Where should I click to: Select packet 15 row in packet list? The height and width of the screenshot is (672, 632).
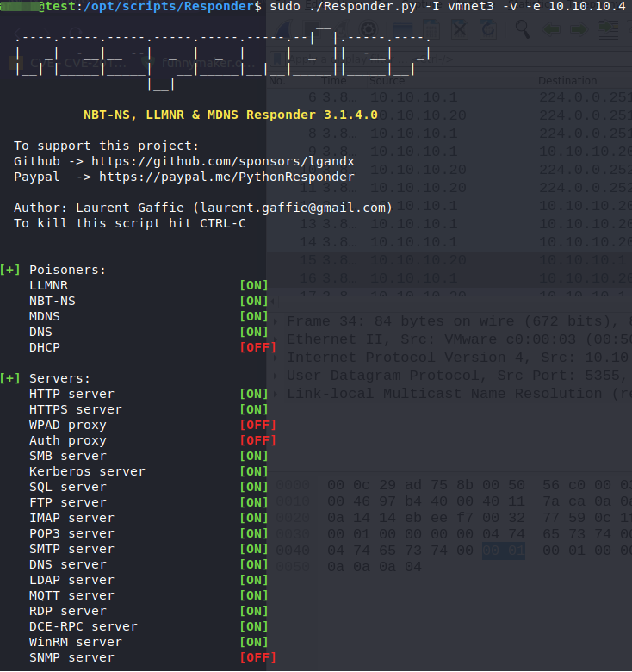coord(448,260)
